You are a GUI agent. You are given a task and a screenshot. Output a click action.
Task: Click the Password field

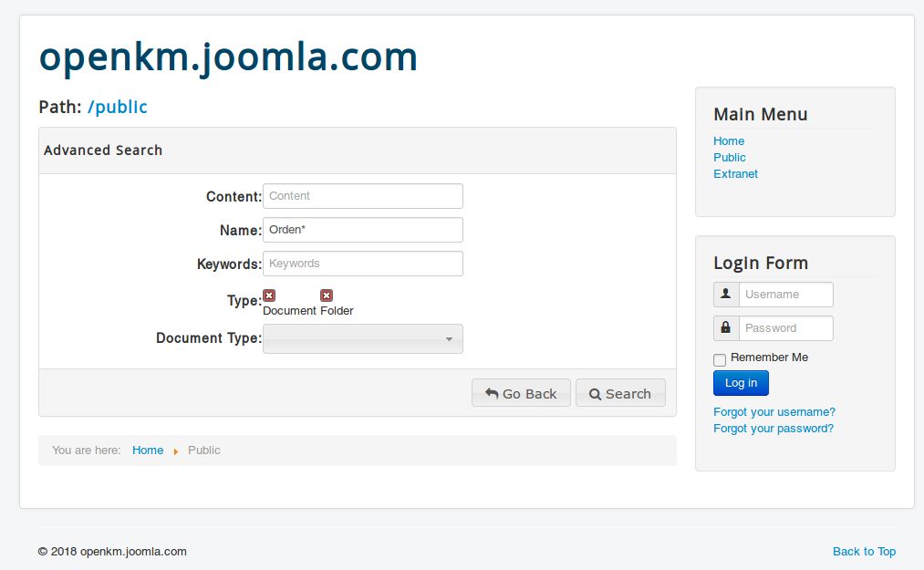786,328
